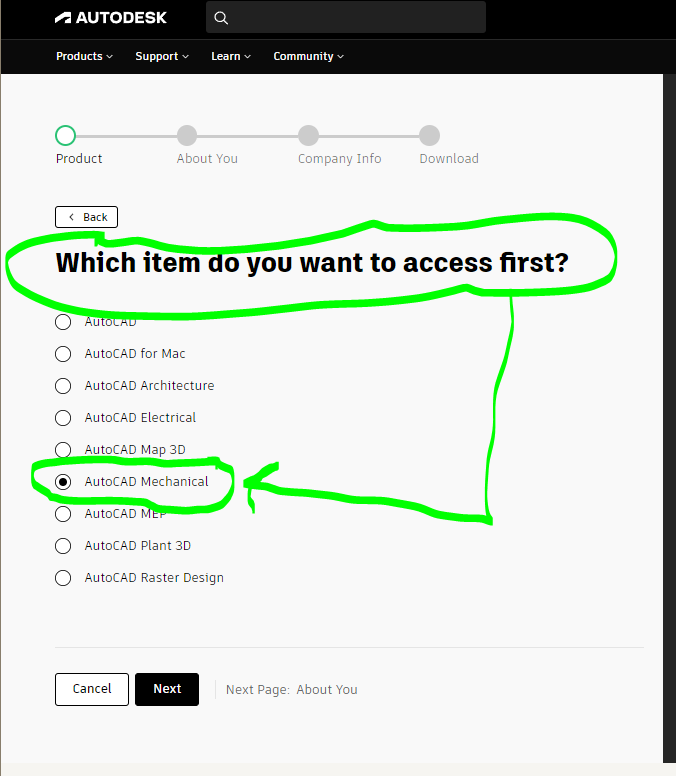Click the Download step circle
676x776 pixels.
pos(429,135)
